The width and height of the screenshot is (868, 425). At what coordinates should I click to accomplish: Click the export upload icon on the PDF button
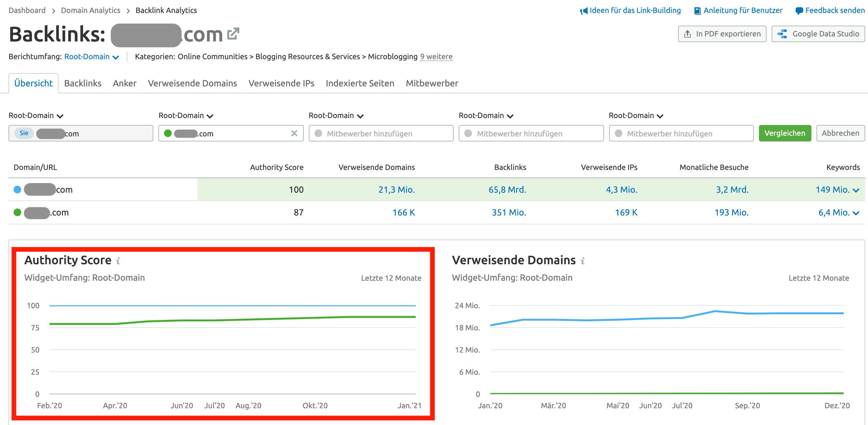click(x=688, y=34)
